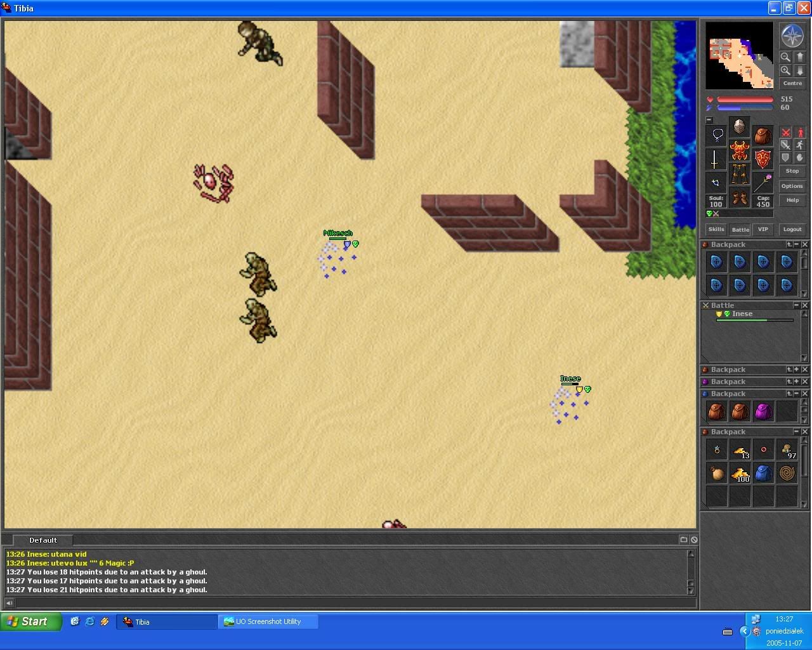Select the boots equipment slot
This screenshot has width=812, height=650.
(739, 197)
